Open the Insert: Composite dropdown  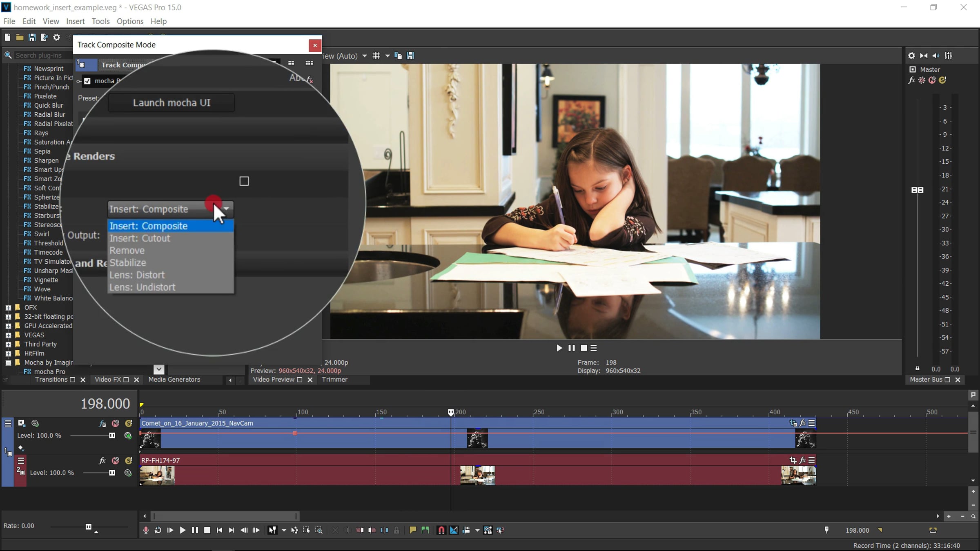click(x=171, y=209)
